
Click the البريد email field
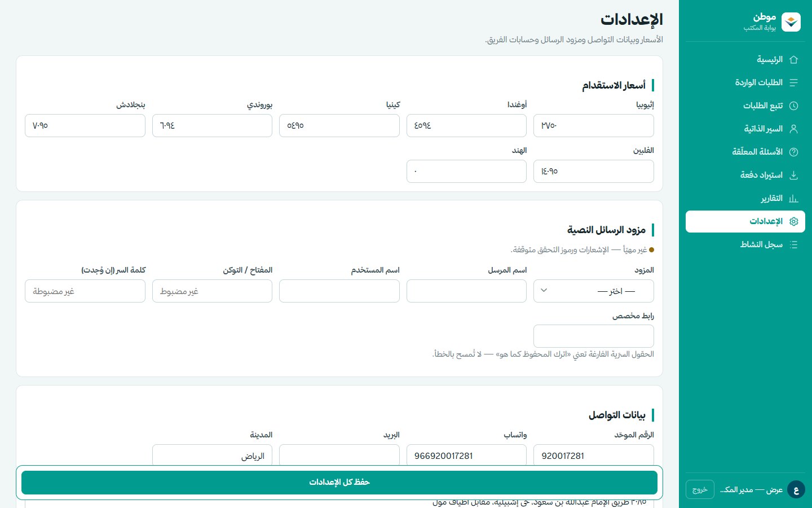coord(339,455)
